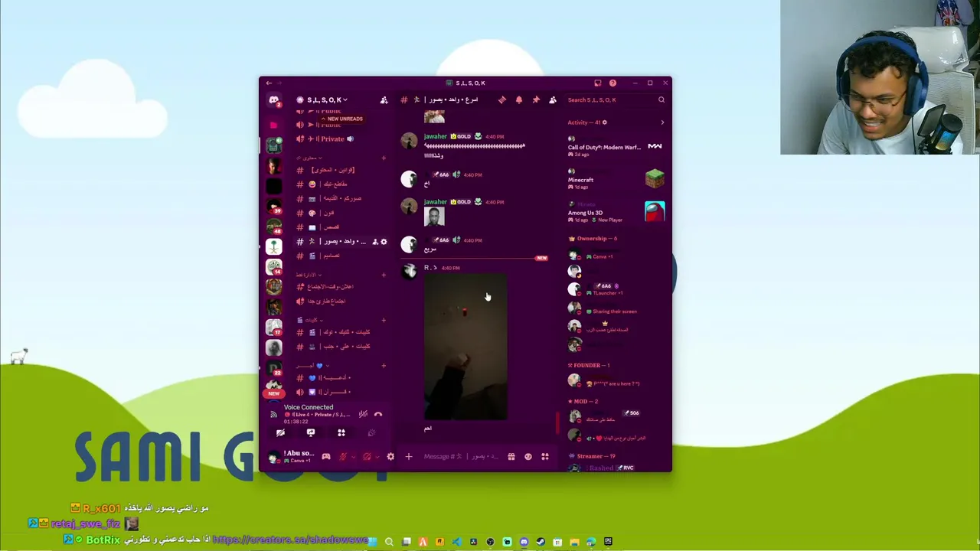980x551 pixels.
Task: Go back with title bar left arrow
Action: [x=269, y=83]
